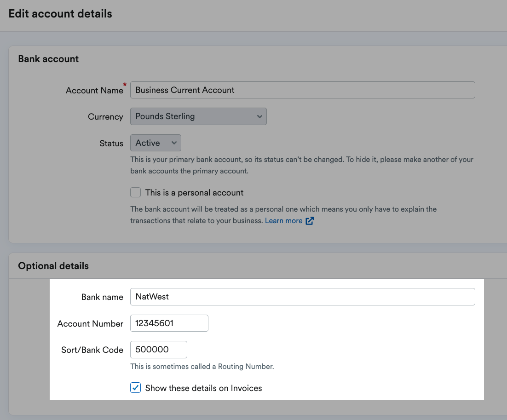Expand the Active status dropdown
Screen dimensions: 507x420
(x=155, y=143)
